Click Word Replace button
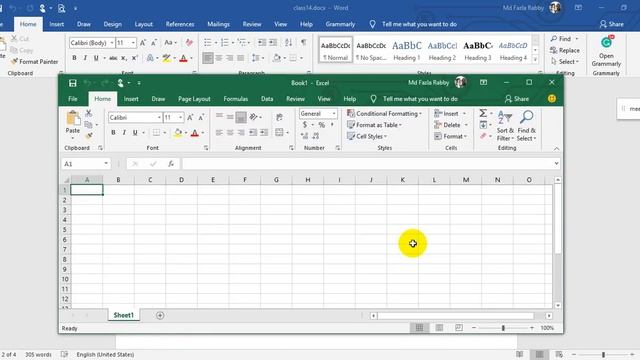The width and height of the screenshot is (640, 360). click(565, 50)
